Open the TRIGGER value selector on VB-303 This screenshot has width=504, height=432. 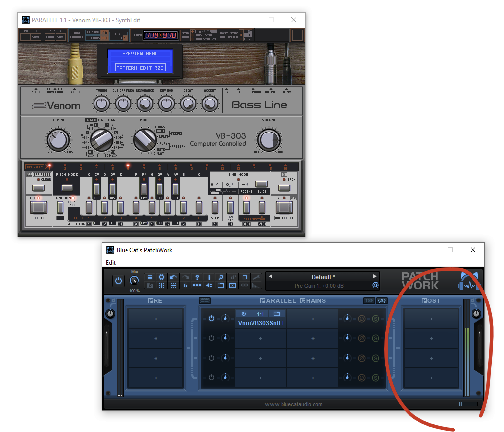pos(105,32)
